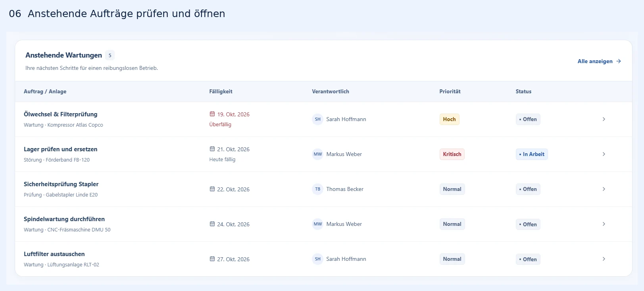Open Lager prüfen und ersetzen via chevron

click(x=604, y=154)
